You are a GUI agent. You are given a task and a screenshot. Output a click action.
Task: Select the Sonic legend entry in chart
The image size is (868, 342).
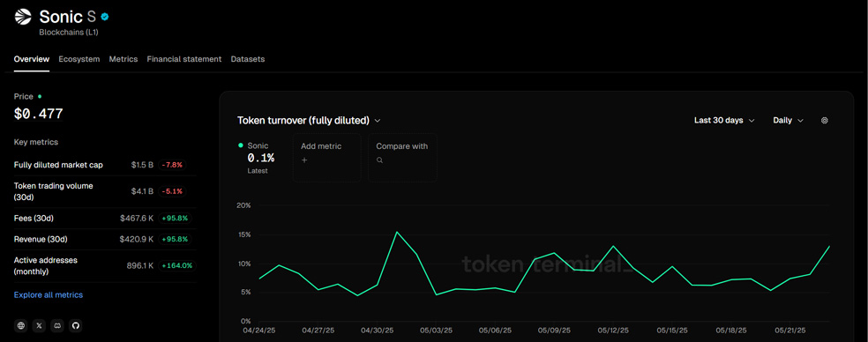257,158
